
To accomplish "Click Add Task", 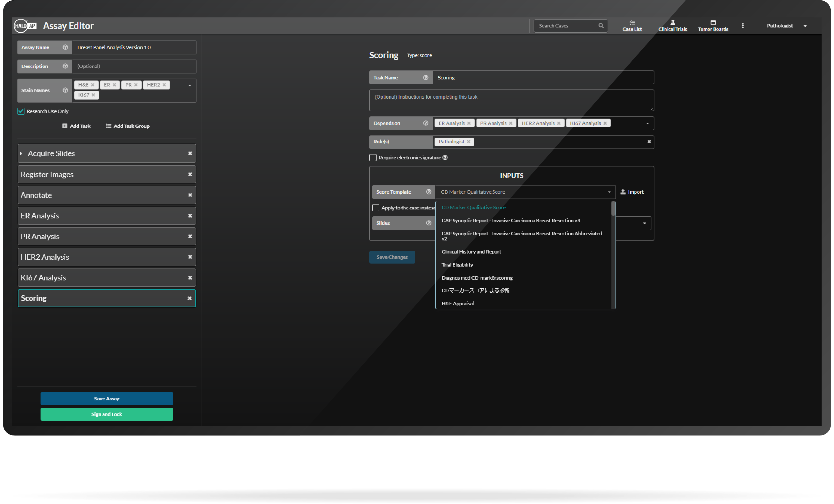I will (76, 126).
